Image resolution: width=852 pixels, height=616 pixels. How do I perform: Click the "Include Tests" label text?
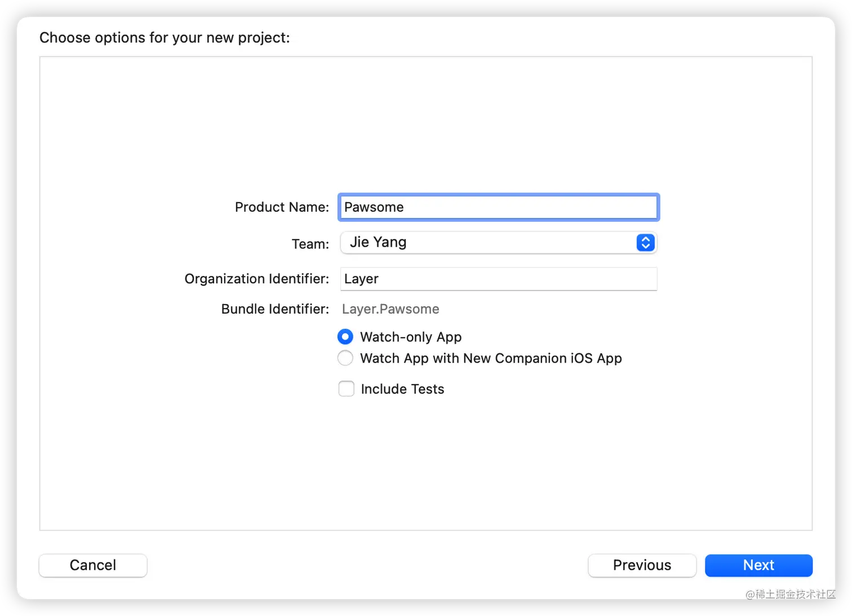[402, 389]
